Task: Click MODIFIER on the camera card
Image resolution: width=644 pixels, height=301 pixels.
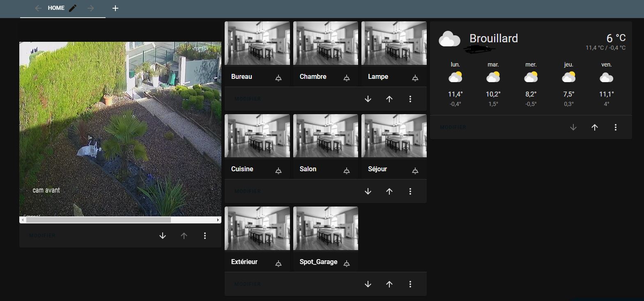Action: pyautogui.click(x=42, y=236)
